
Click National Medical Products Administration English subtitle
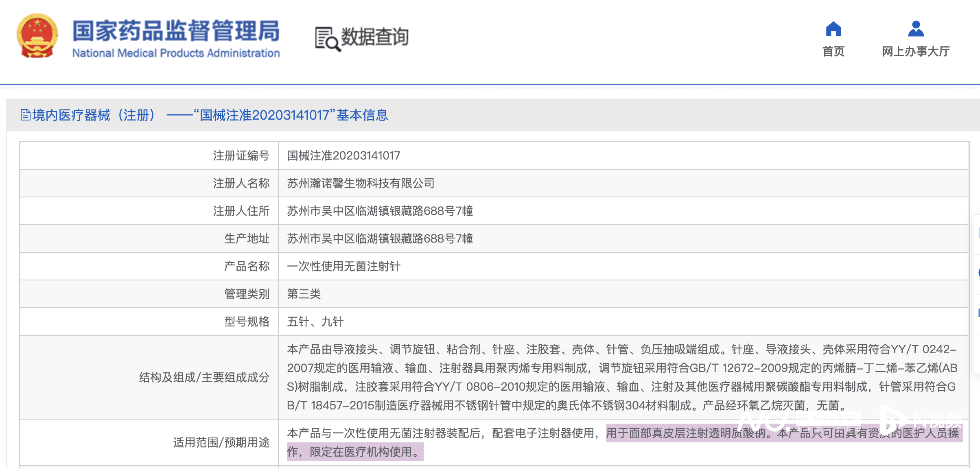[176, 53]
